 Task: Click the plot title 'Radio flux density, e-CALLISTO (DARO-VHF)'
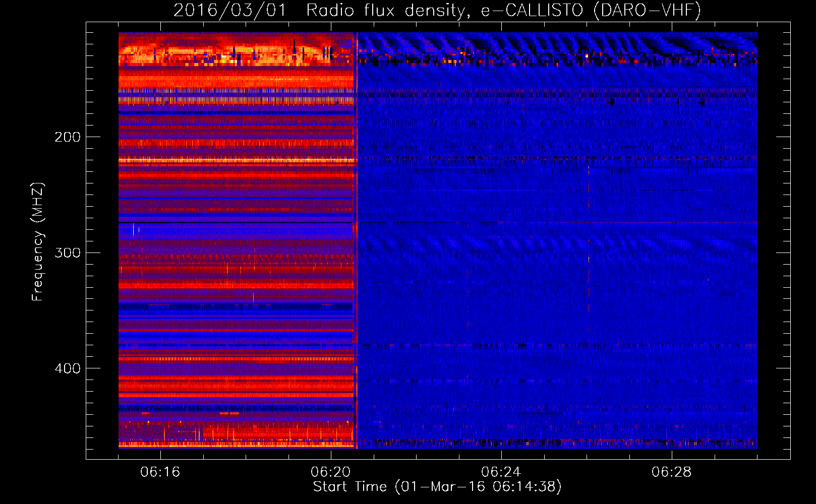(503, 10)
